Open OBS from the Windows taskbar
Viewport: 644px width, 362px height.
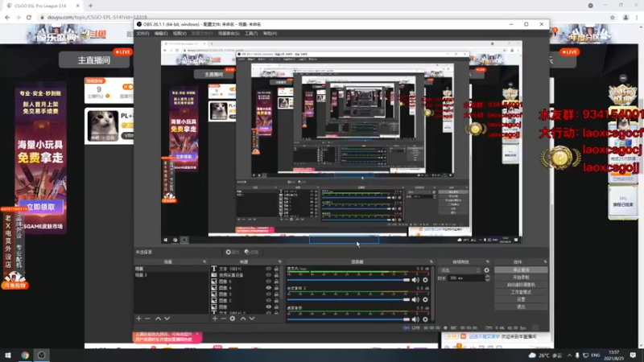[42, 355]
